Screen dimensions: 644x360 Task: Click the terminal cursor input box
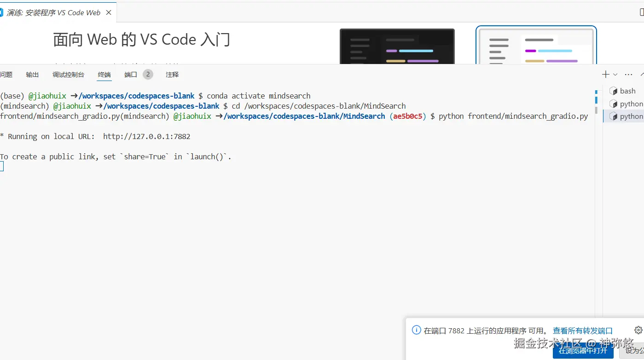click(x=2, y=167)
